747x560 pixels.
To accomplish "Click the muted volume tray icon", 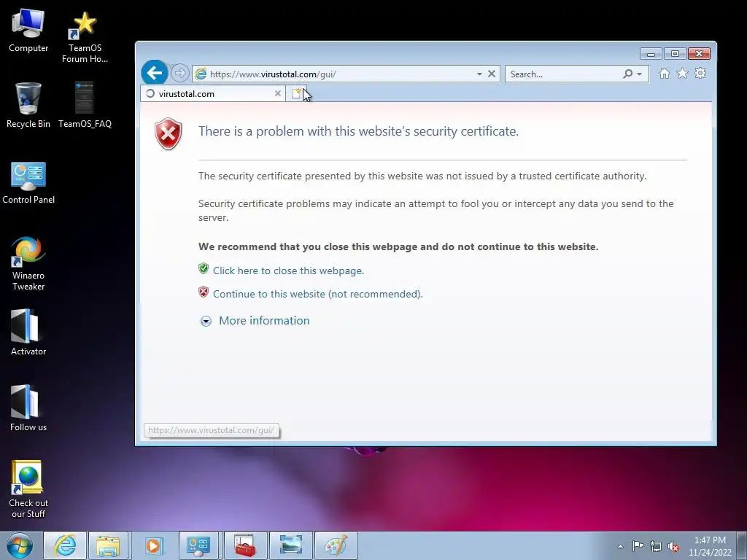I will click(673, 546).
